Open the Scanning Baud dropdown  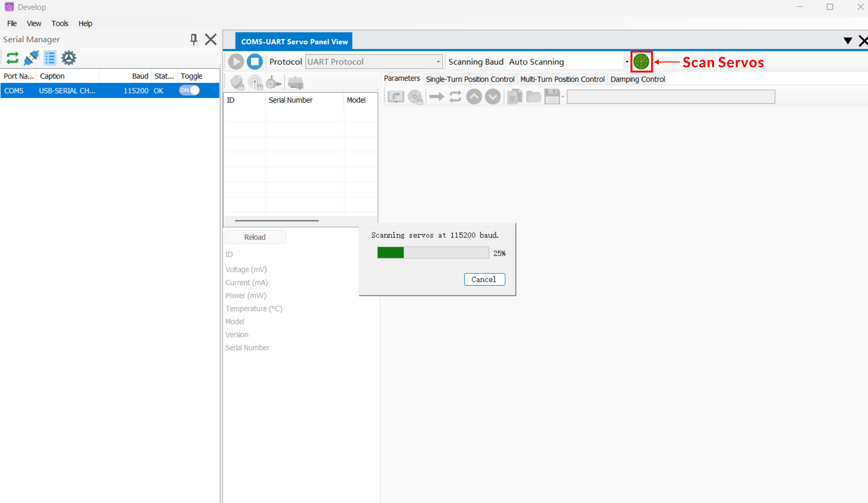point(627,62)
